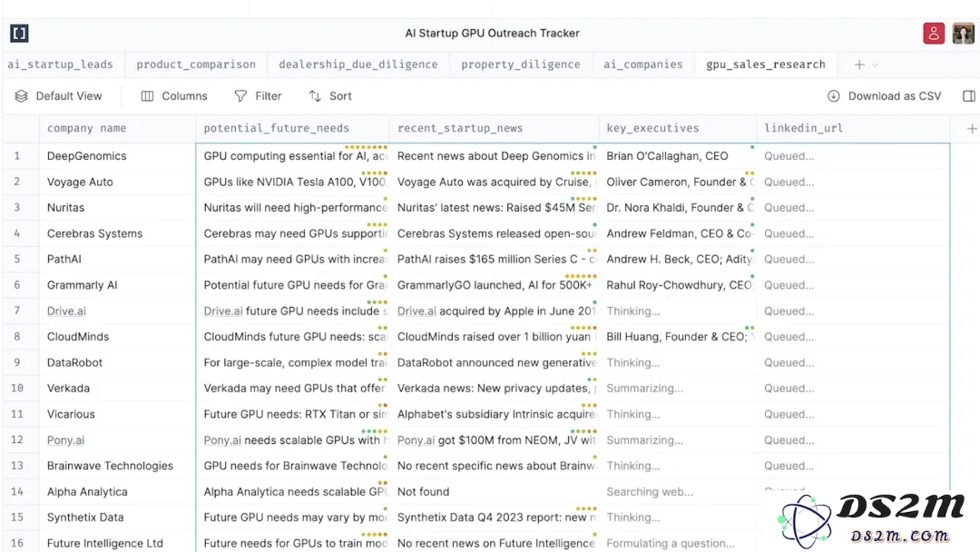The image size is (980, 552).
Task: Open the red share people icon
Action: click(934, 33)
